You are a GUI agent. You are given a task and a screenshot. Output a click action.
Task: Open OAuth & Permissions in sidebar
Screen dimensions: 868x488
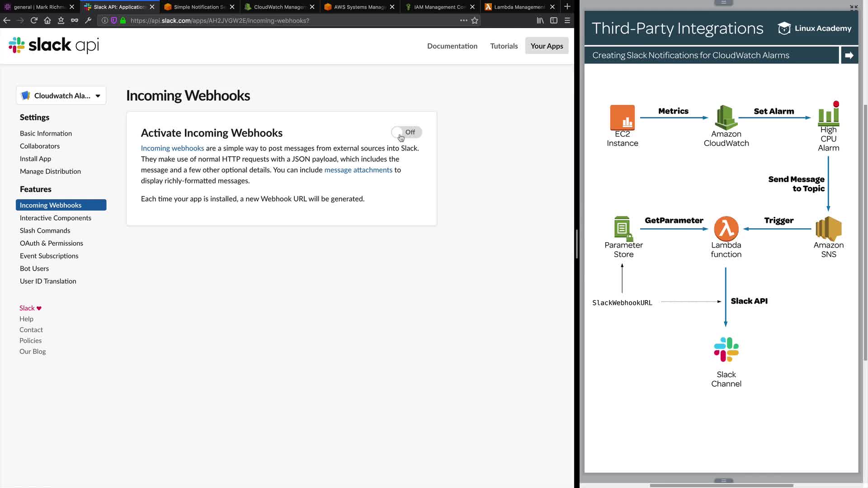coord(52,243)
